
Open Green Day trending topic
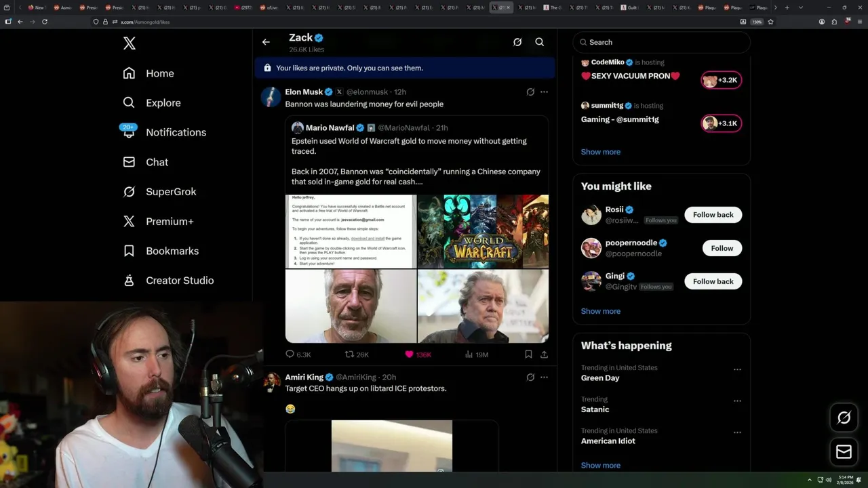click(599, 378)
